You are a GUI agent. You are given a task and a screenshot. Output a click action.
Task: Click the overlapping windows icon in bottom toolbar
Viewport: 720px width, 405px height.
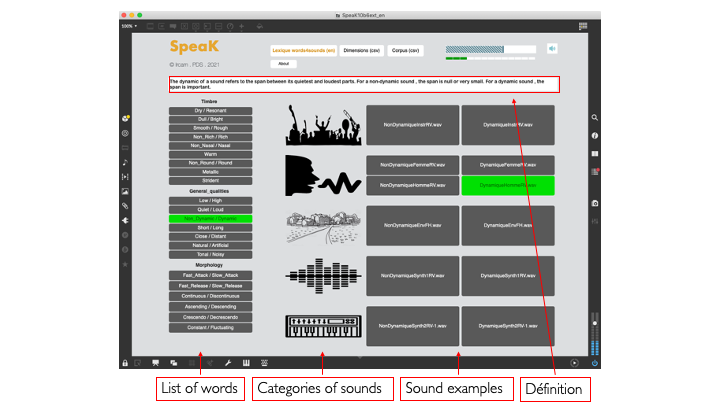[x=174, y=363]
